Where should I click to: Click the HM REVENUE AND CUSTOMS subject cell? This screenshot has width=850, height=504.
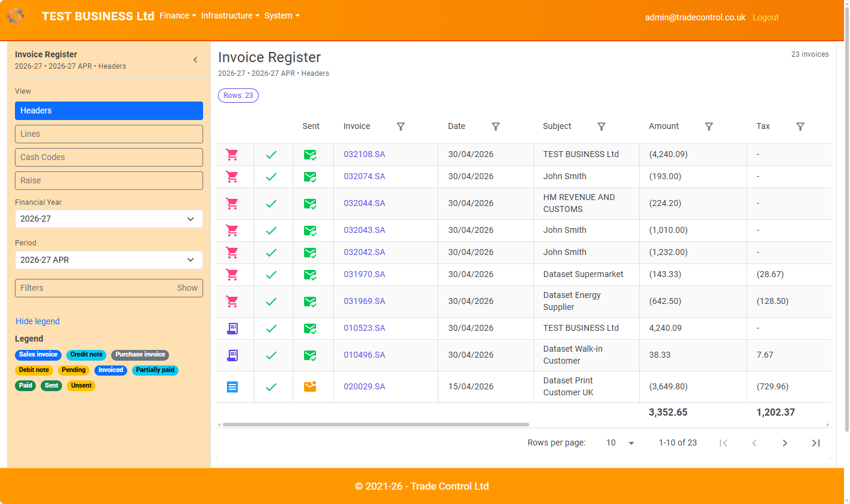(x=587, y=203)
